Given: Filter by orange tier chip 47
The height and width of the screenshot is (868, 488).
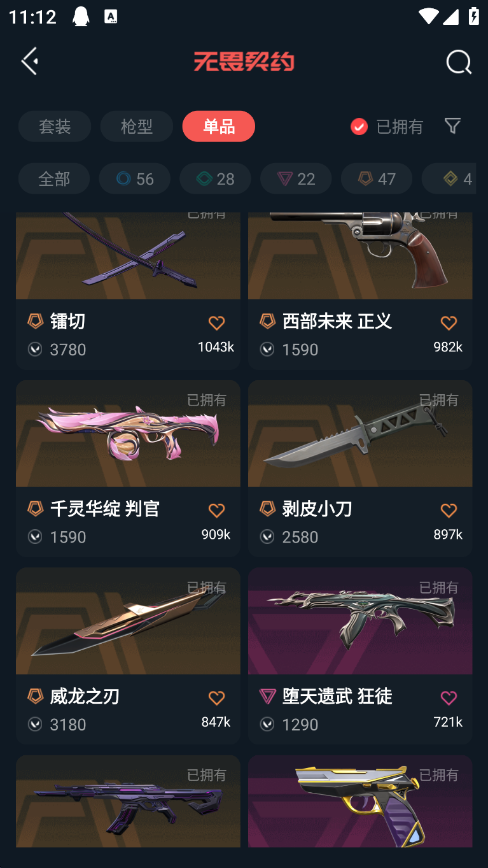Looking at the screenshot, I should (x=377, y=178).
